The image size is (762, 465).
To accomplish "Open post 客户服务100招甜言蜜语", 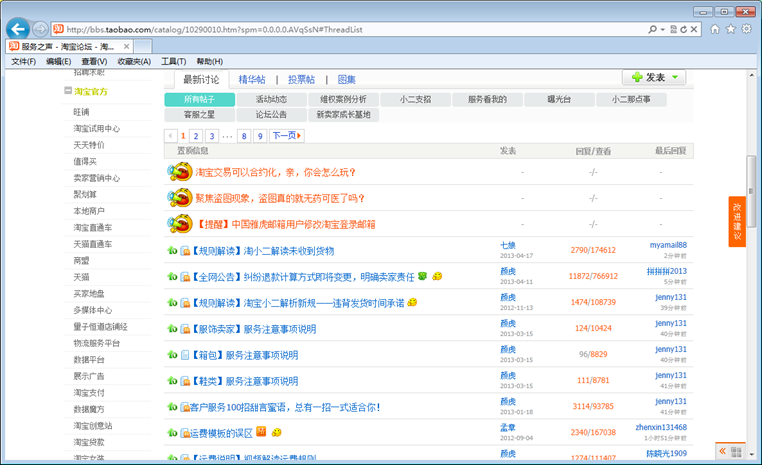I will 285,407.
